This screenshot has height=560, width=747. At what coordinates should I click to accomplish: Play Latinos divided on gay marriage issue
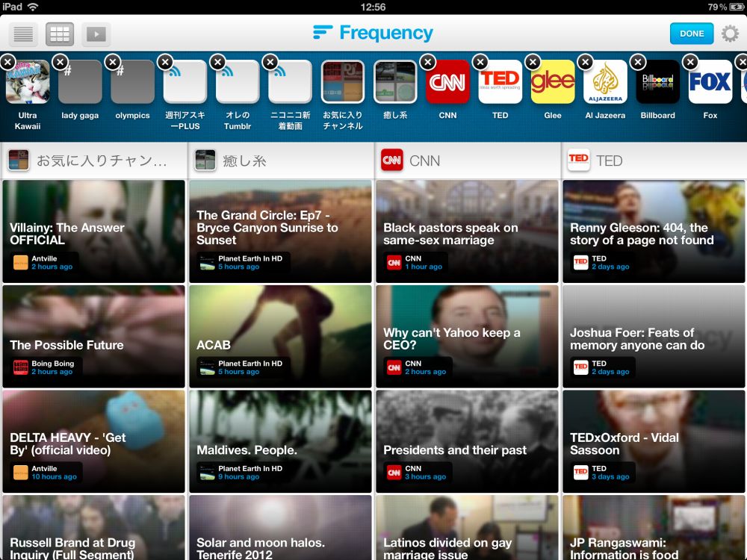[468, 528]
